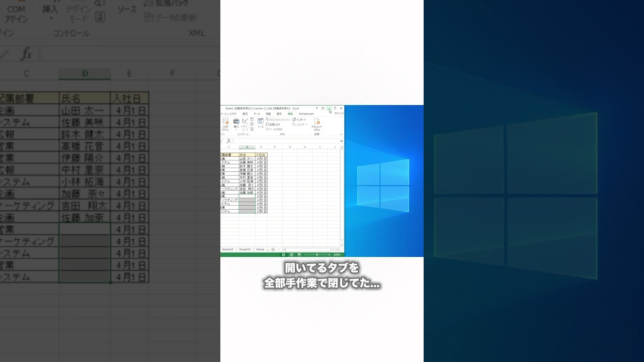This screenshot has width=644, height=362.
Task: Select column E header
Action: [261, 147]
